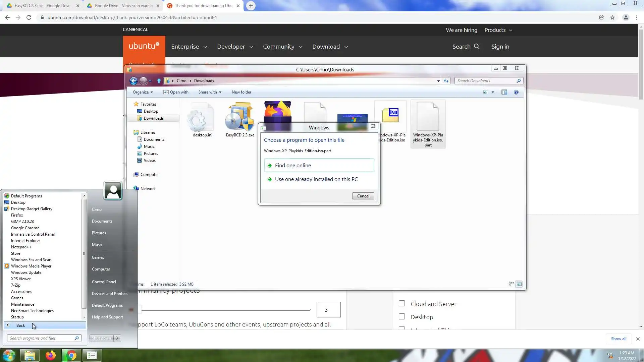Toggle the preview pane icon
Screen dimensions: 644x362
[504, 92]
